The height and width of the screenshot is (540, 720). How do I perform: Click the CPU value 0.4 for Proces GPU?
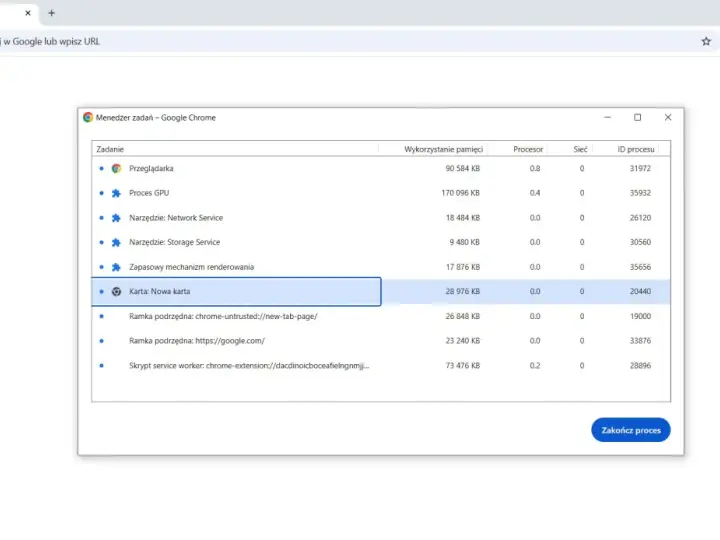534,193
